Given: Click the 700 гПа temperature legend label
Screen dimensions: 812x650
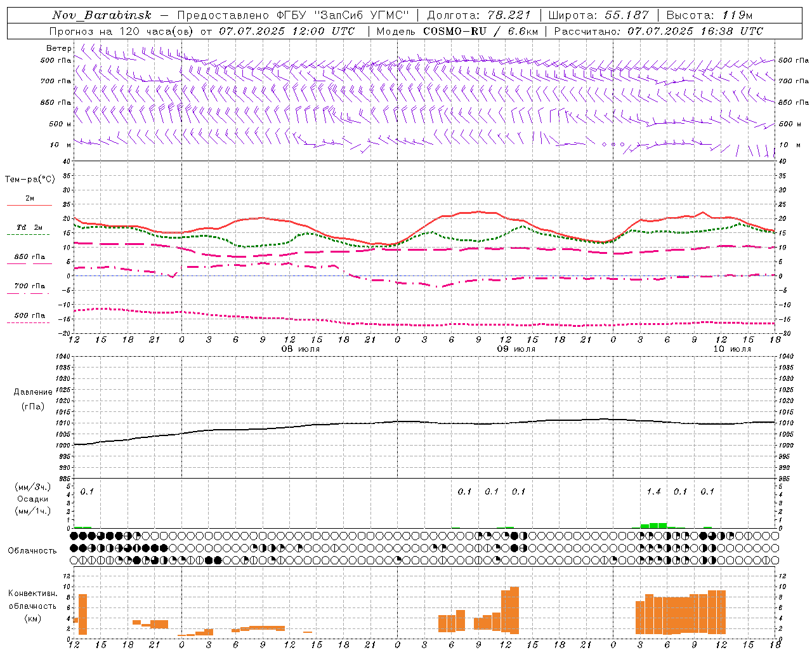Looking at the screenshot, I should tap(30, 286).
